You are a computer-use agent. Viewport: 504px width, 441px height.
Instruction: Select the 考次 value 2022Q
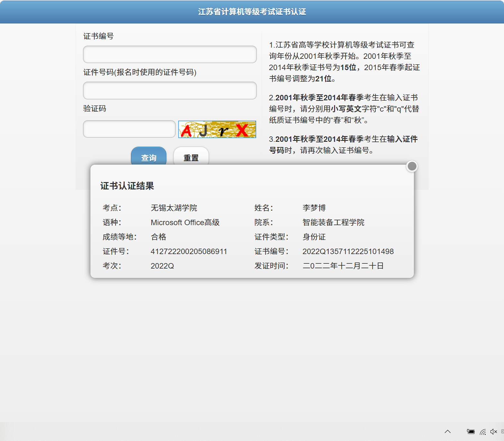[162, 266]
